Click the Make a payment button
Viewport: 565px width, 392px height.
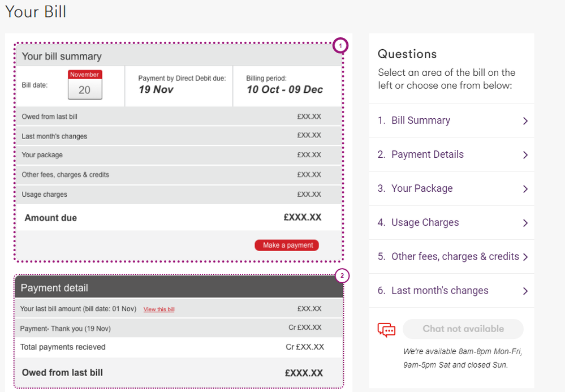tap(287, 245)
